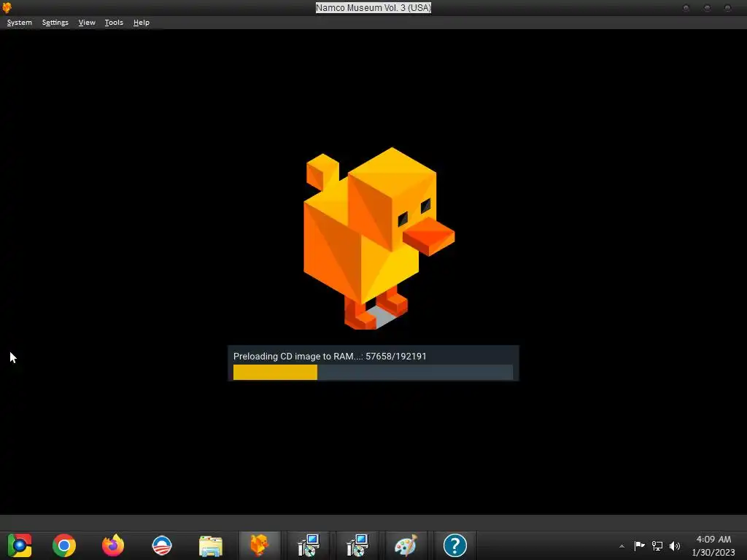
Task: Close the DuckStation window
Action: (727, 8)
